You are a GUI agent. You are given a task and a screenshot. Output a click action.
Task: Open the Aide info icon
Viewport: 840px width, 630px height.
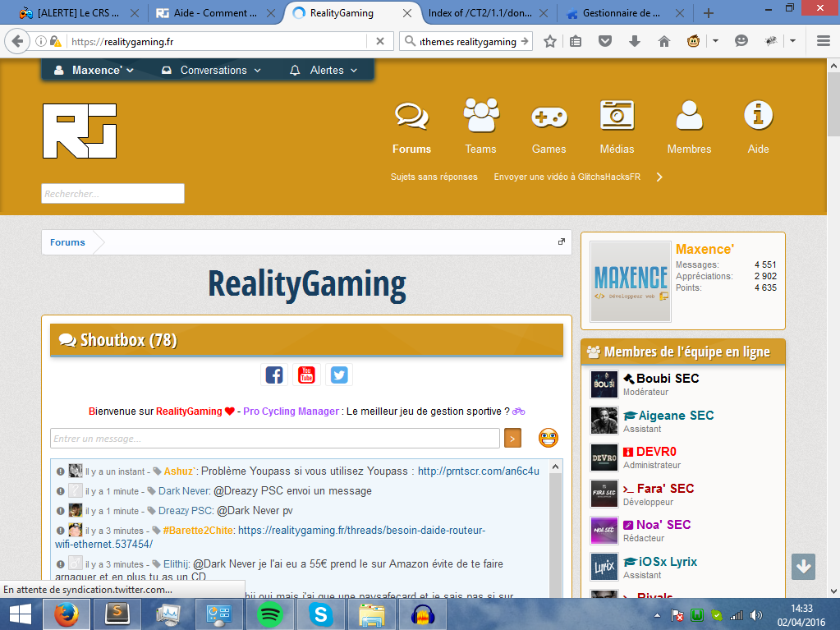(758, 115)
